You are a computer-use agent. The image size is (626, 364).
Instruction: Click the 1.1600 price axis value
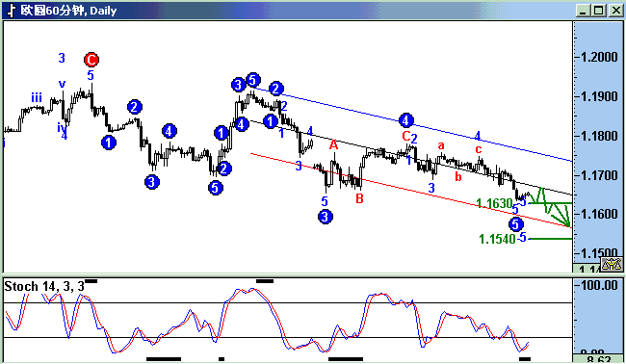click(x=599, y=214)
